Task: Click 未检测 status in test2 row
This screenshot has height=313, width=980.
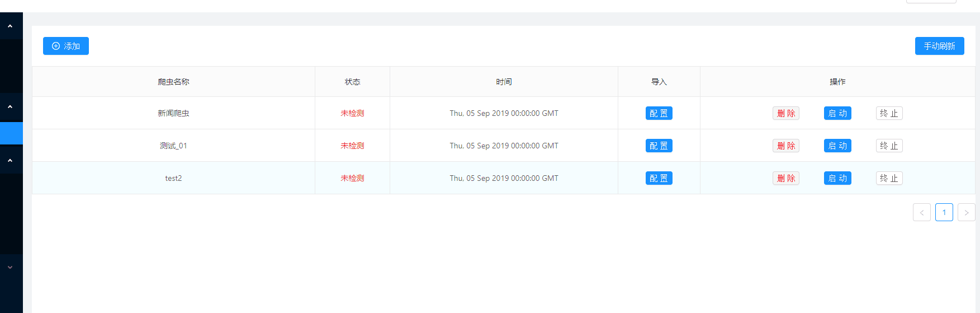Action: pos(352,178)
